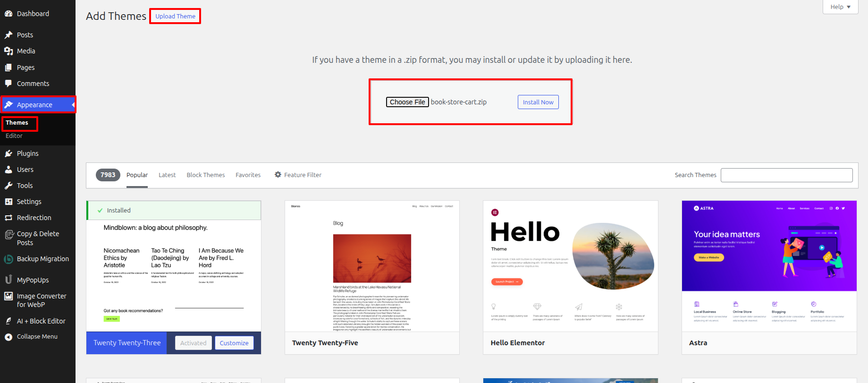The height and width of the screenshot is (383, 868).
Task: Switch to the Block Themes tab
Action: point(205,175)
